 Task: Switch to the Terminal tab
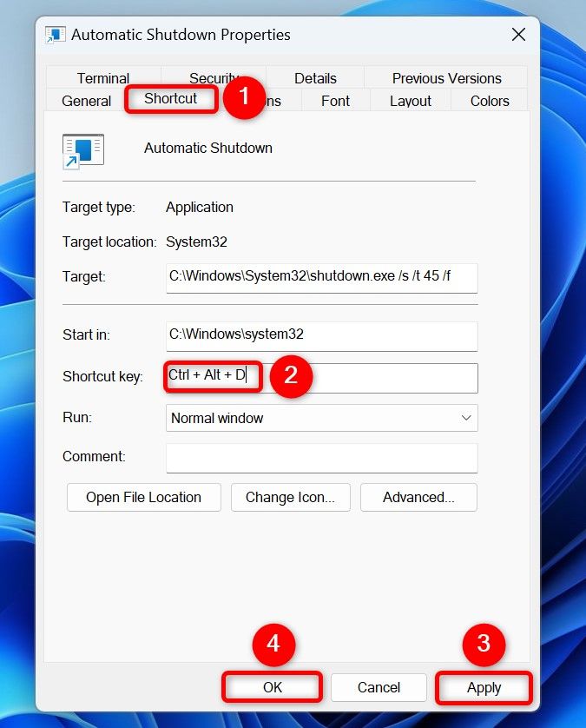pyautogui.click(x=103, y=78)
